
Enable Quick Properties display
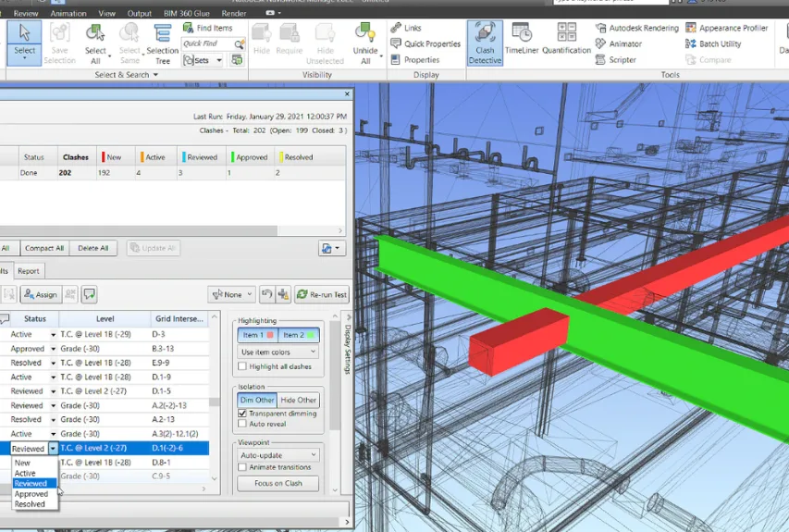tap(425, 43)
